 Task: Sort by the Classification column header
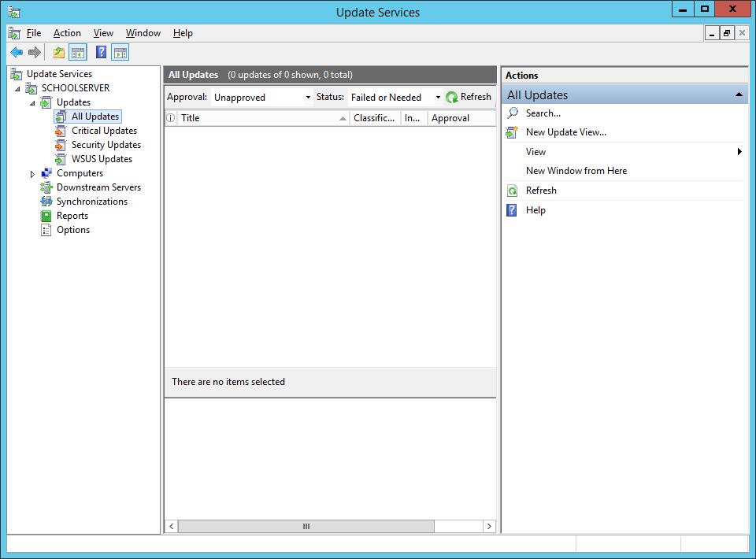(x=375, y=118)
